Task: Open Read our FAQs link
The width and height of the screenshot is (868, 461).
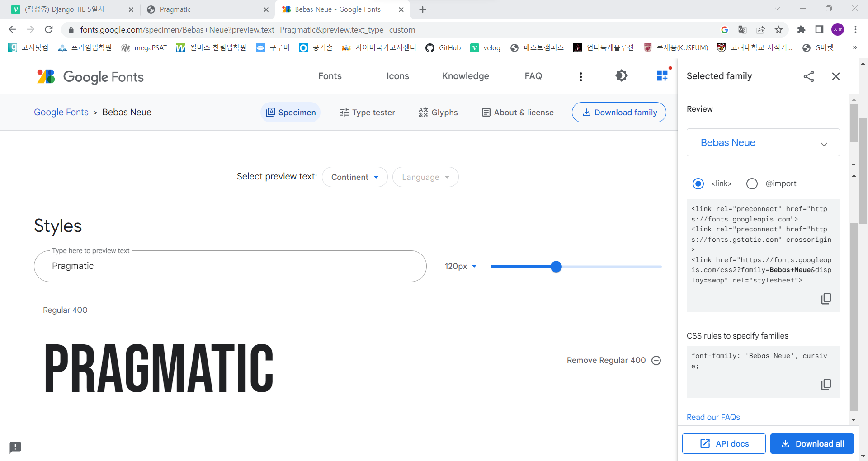Action: [713, 417]
